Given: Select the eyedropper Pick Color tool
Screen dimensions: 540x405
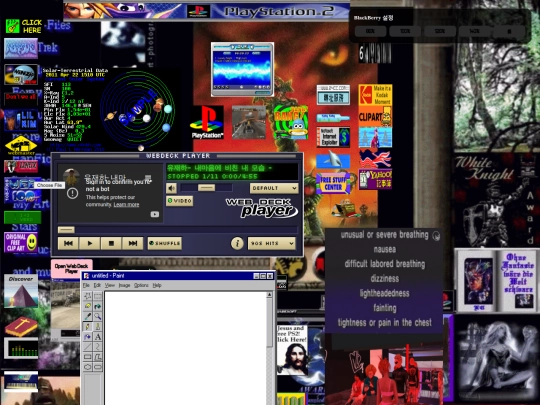Looking at the screenshot, I should 87,316.
